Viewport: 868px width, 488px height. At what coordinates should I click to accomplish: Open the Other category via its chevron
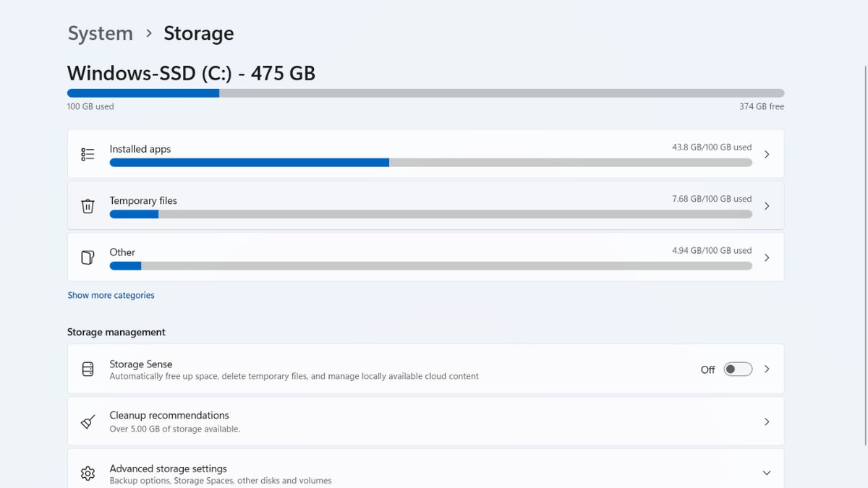coord(767,257)
